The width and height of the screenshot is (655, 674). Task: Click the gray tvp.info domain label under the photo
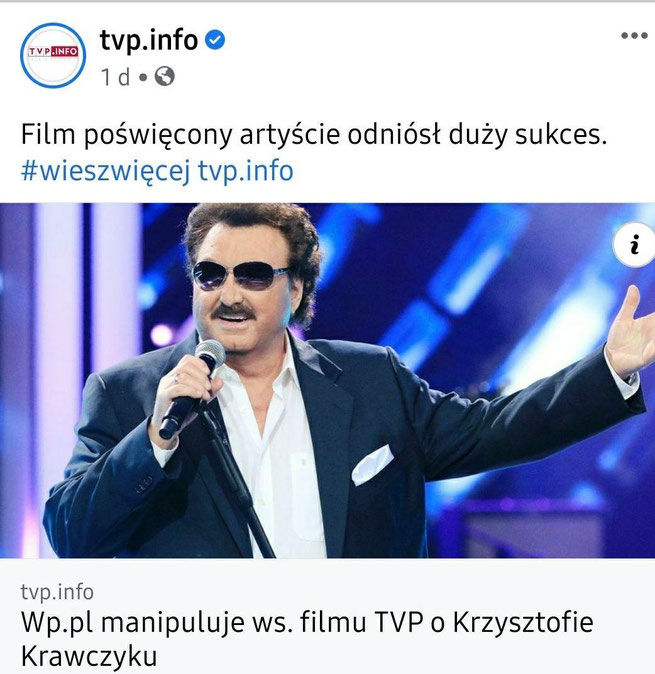point(57,592)
